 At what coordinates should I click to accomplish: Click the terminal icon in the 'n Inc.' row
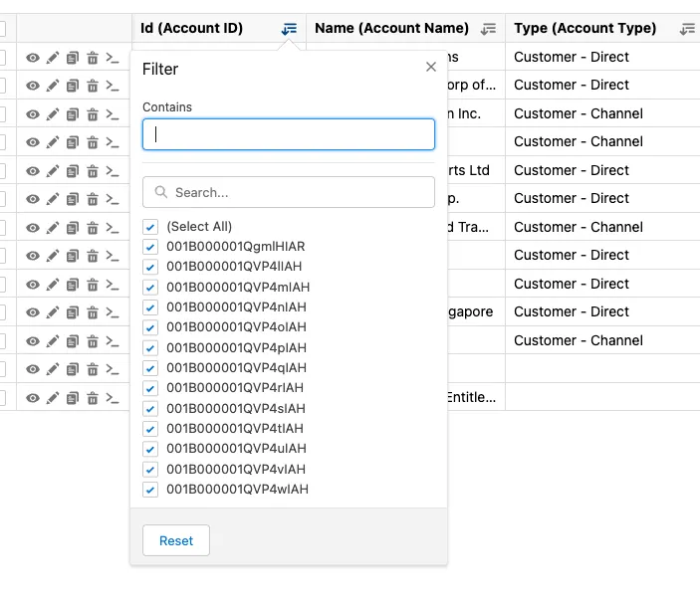[113, 114]
